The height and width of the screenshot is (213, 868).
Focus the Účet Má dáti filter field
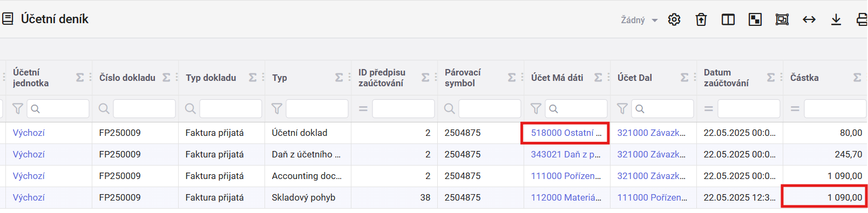pos(577,109)
